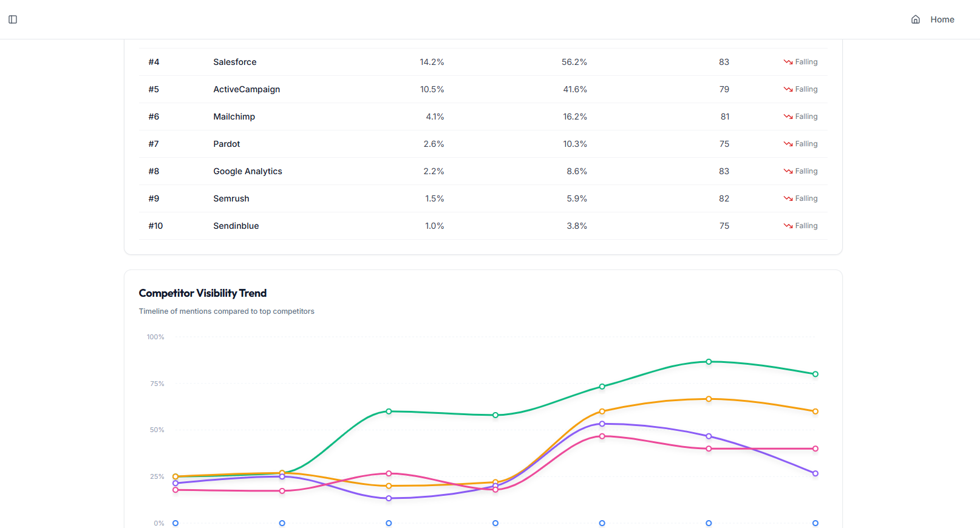The image size is (980, 528).
Task: Click the 3.8% value in Sendinblue row
Action: (x=577, y=226)
